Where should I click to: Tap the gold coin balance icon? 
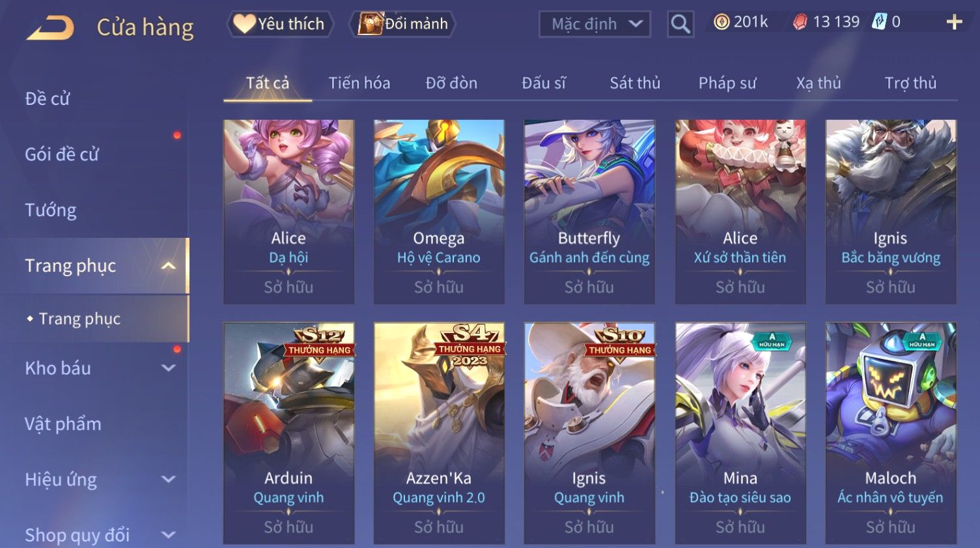721,22
